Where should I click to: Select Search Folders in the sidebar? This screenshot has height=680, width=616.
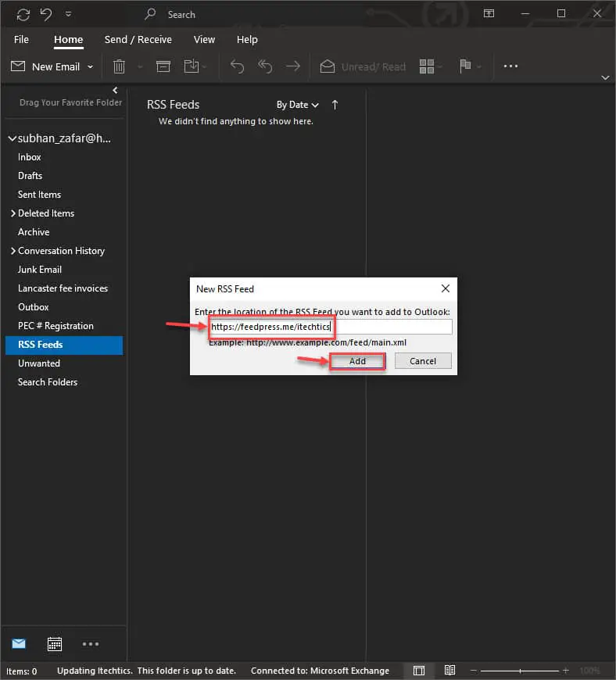point(48,382)
